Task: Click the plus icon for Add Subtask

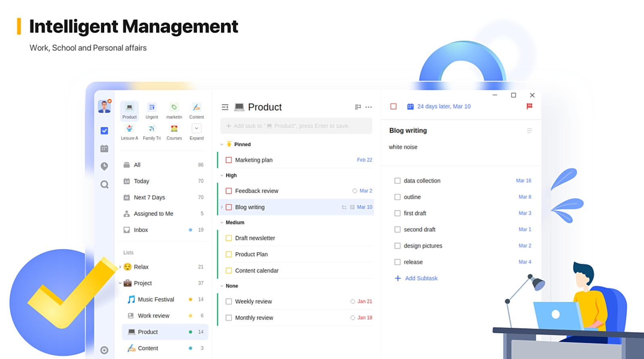Action: coord(398,278)
